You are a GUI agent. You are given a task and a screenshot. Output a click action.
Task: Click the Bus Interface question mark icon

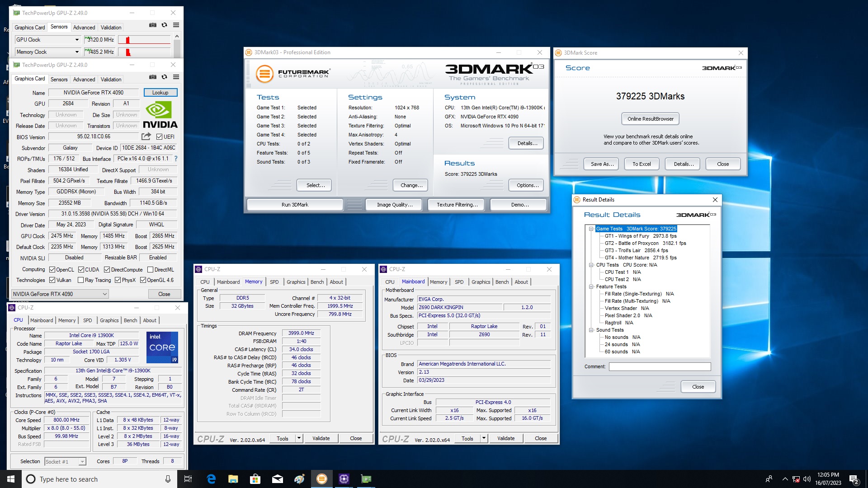point(176,159)
